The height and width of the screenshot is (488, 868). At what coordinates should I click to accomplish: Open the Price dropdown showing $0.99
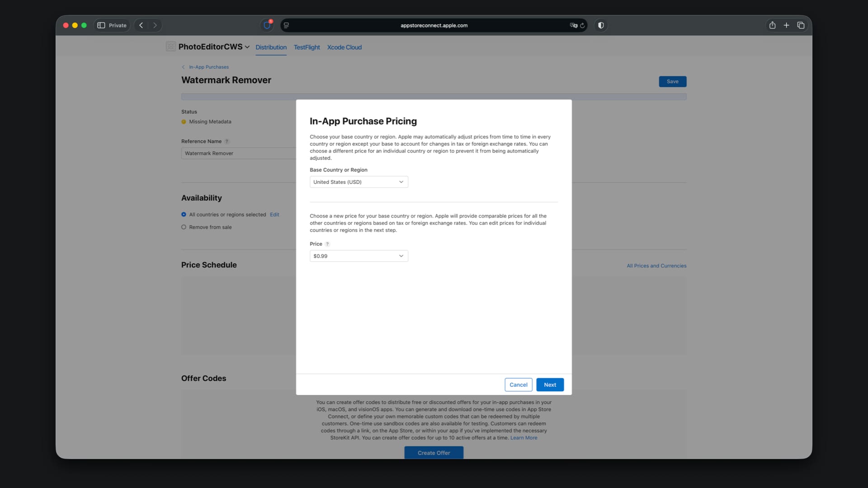click(x=359, y=256)
